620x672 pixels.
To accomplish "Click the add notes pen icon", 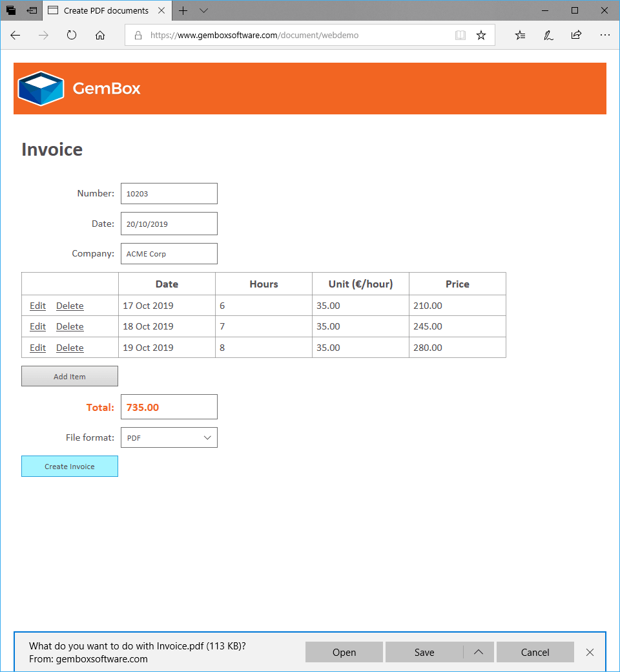I will click(x=548, y=36).
